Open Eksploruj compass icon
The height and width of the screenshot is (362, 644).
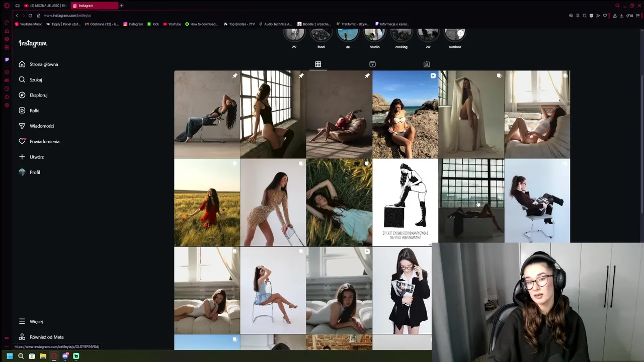tap(22, 95)
